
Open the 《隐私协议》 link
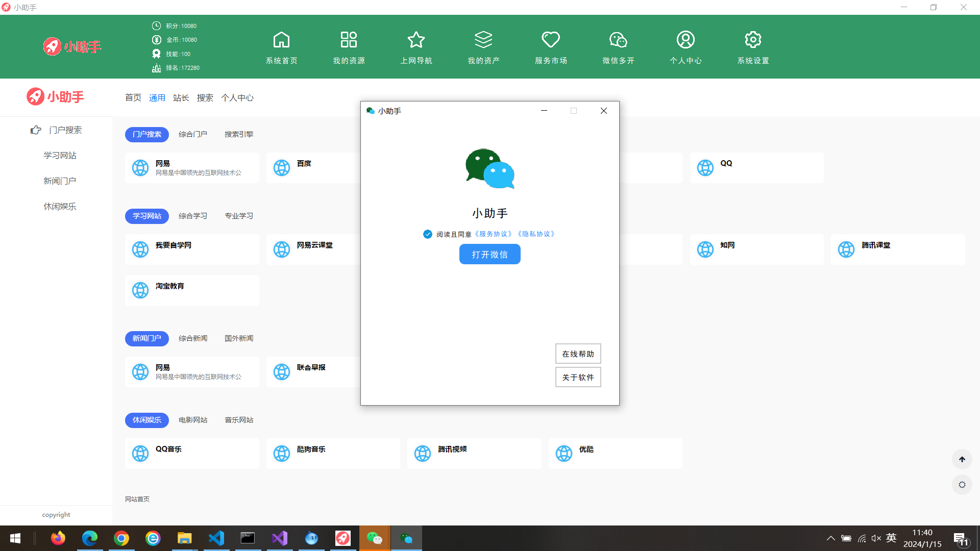coord(536,234)
